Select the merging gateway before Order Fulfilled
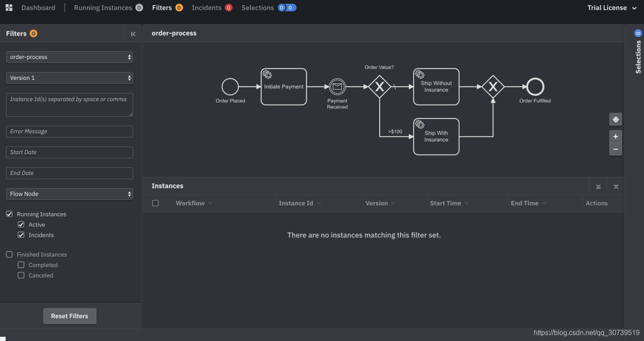Image resolution: width=644 pixels, height=341 pixels. tap(493, 87)
